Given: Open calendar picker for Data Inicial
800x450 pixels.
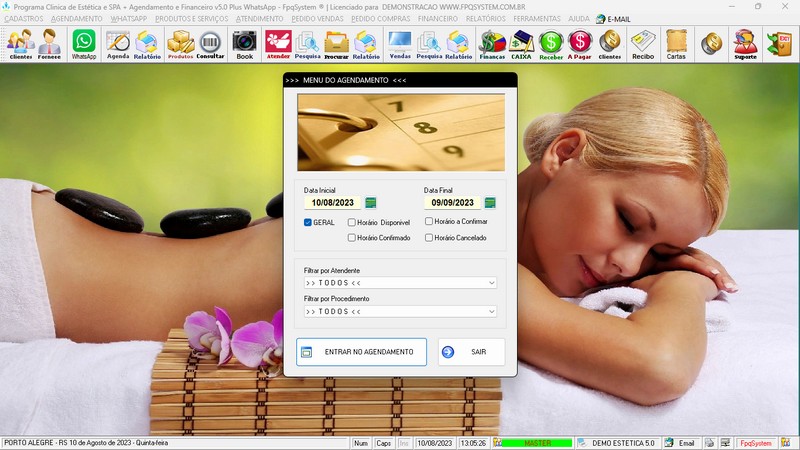Looking at the screenshot, I should click(371, 203).
